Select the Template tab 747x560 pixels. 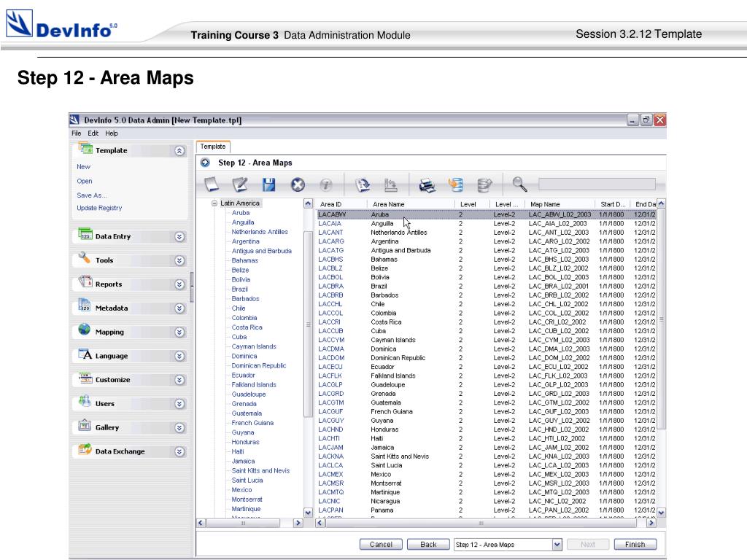click(x=212, y=147)
